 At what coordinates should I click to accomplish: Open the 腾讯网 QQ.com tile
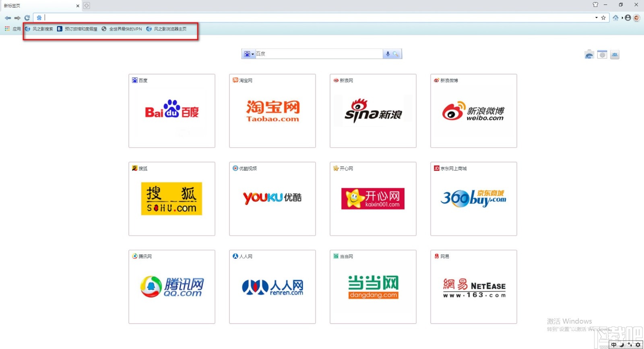click(172, 287)
